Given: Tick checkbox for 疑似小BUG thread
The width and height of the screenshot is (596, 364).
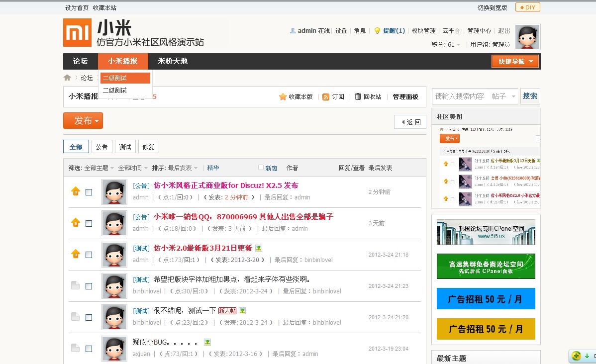Looking at the screenshot, I should [89, 349].
